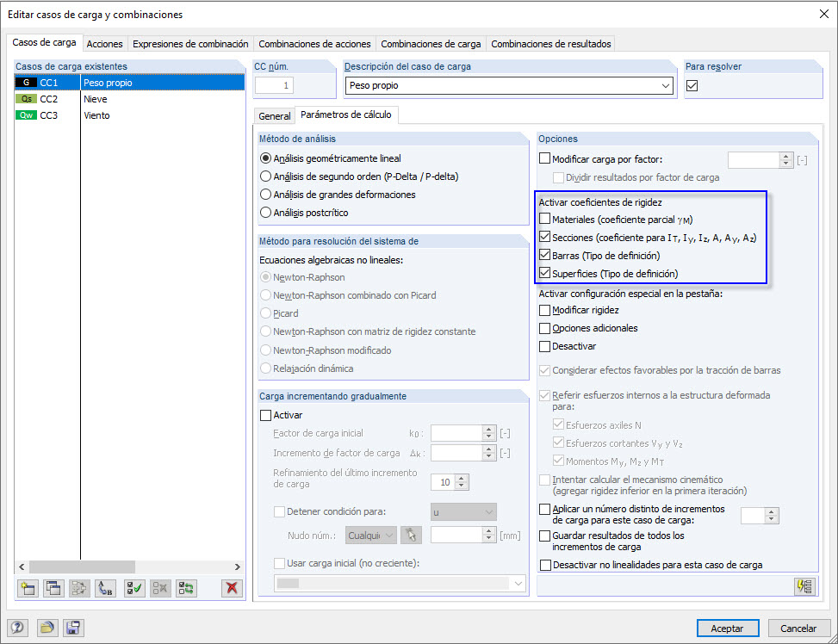This screenshot has height=644, width=838.
Task: Create a new load case icon
Action: point(28,588)
